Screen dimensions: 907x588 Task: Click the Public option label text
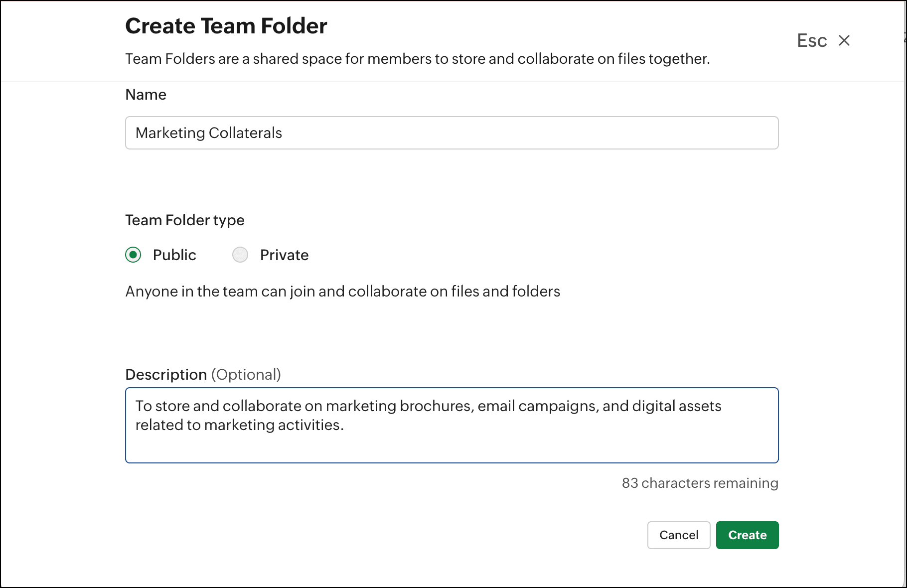click(x=174, y=255)
